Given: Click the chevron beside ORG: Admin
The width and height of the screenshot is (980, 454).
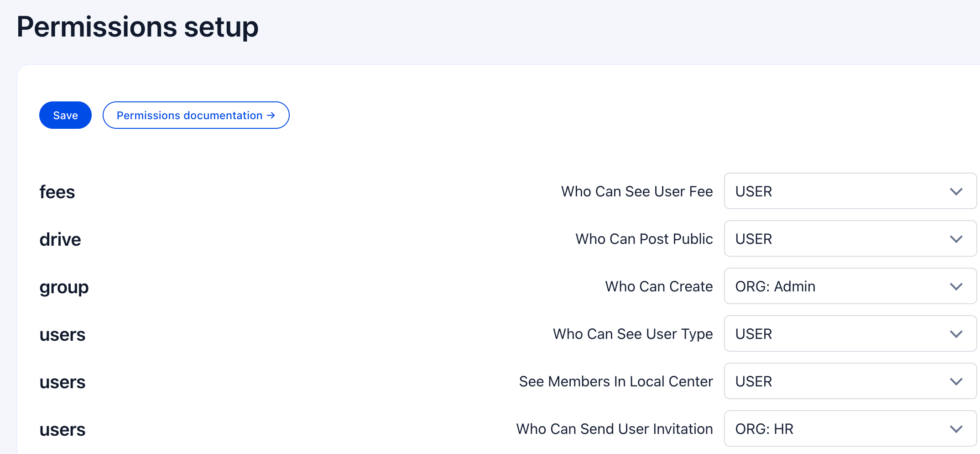Looking at the screenshot, I should tap(956, 286).
